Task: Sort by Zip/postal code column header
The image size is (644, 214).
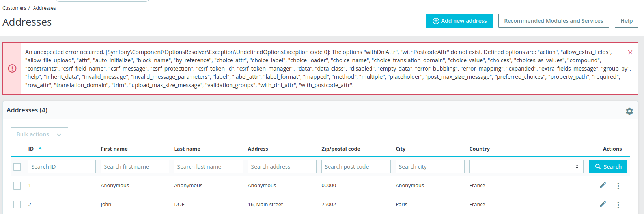Action: [x=341, y=149]
